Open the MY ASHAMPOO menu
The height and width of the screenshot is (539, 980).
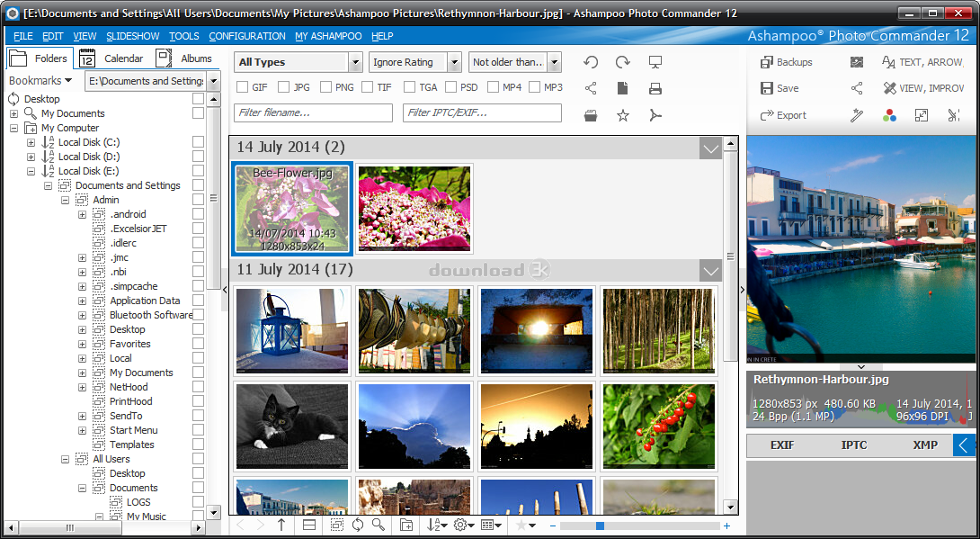pos(328,36)
